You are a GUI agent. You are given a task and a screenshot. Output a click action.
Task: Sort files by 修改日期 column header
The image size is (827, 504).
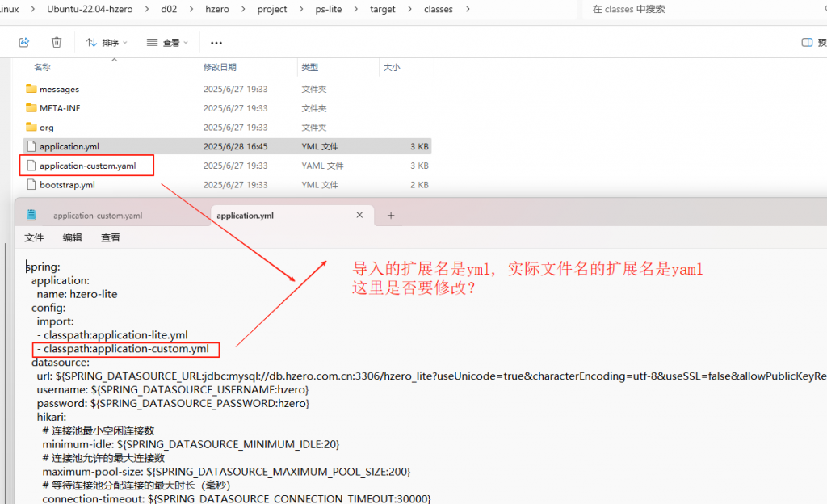(220, 68)
